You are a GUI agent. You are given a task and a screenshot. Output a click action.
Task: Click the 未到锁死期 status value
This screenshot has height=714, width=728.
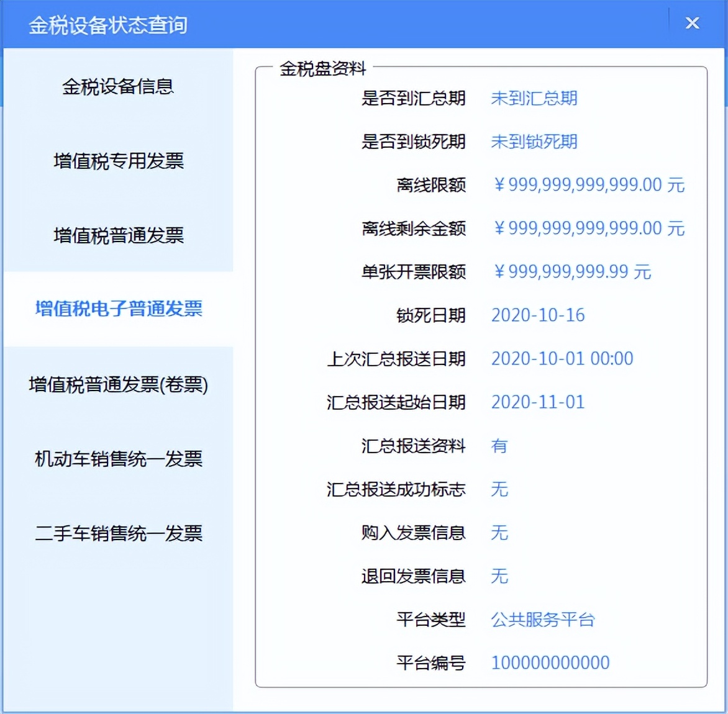(x=534, y=142)
